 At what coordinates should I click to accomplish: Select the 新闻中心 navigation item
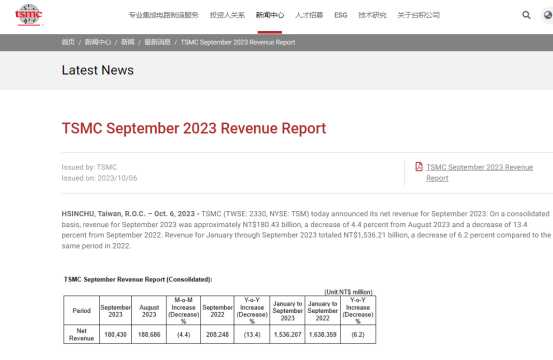click(270, 15)
